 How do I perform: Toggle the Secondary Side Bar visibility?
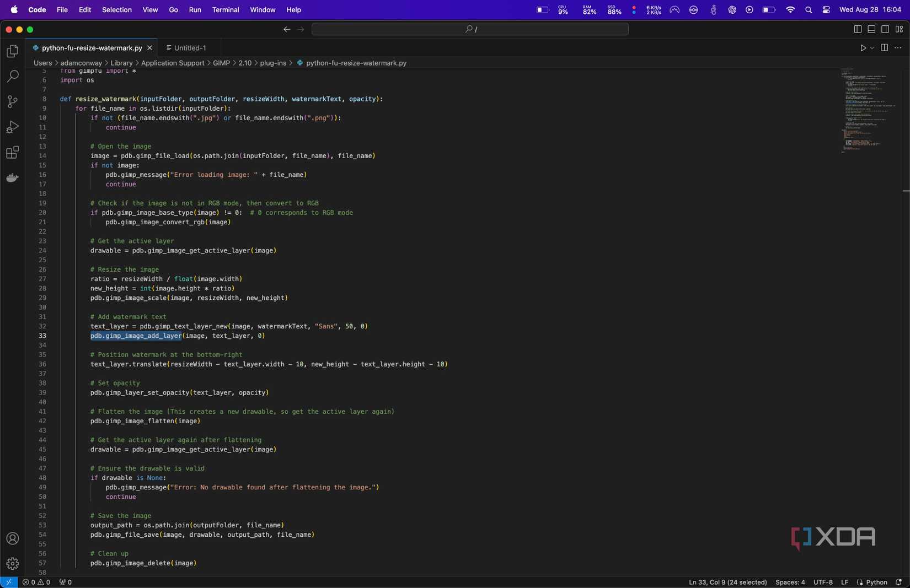[x=885, y=29]
